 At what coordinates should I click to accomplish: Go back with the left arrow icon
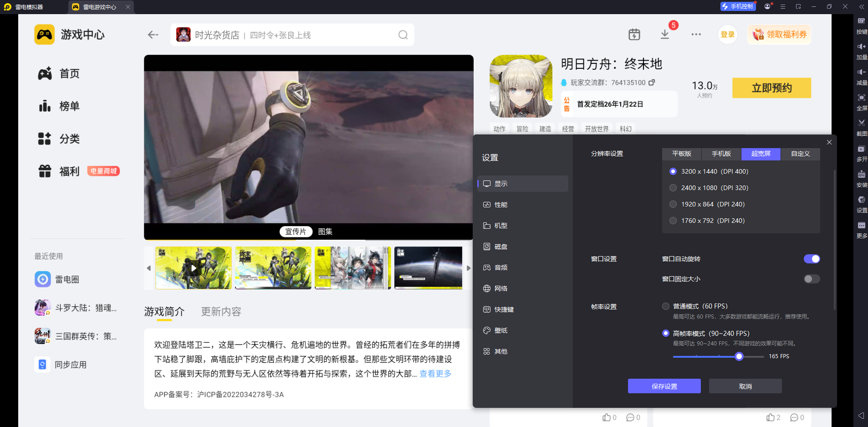tap(153, 35)
